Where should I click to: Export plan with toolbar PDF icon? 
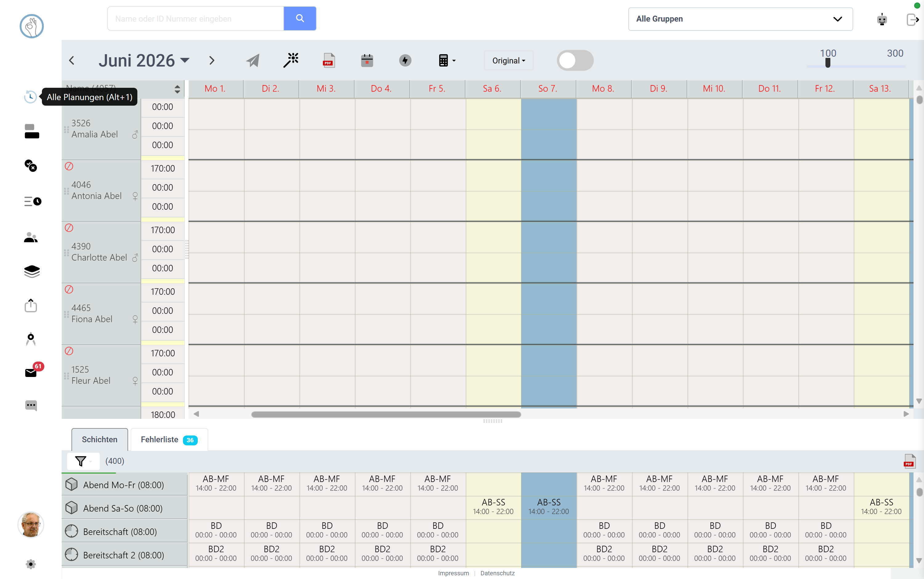pos(329,60)
